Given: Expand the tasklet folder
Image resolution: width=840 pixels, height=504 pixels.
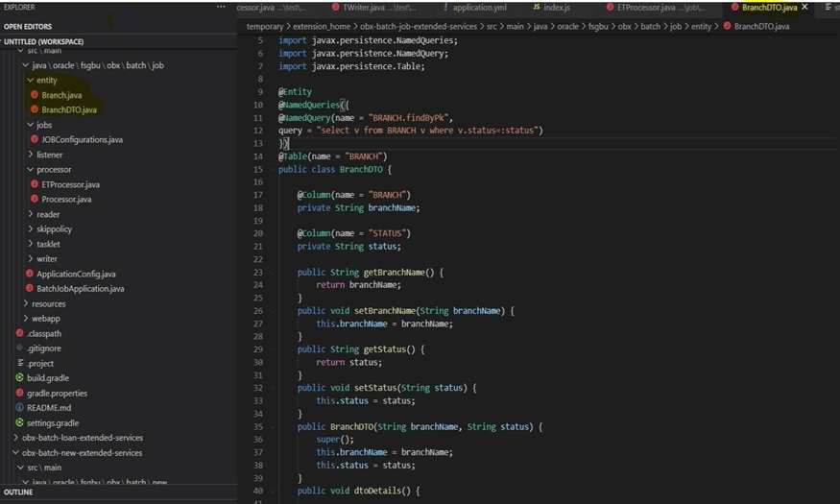Looking at the screenshot, I should [x=30, y=244].
